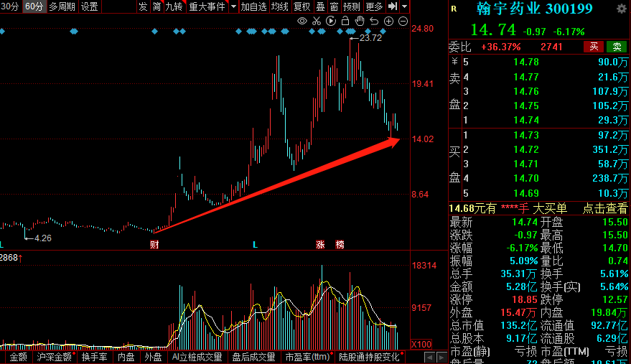Screen dimensions: 631x364
Task: Toggle the eye visibility icon above chart
Action: pos(302,22)
